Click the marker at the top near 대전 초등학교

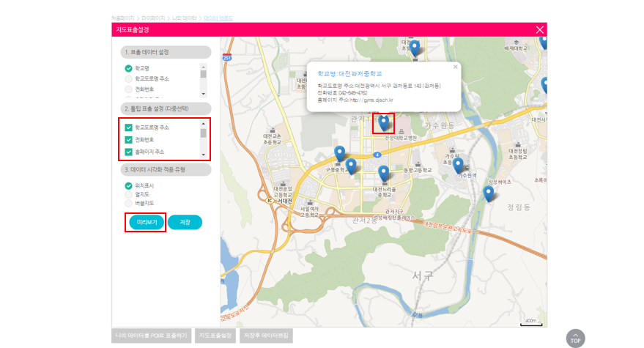click(415, 48)
